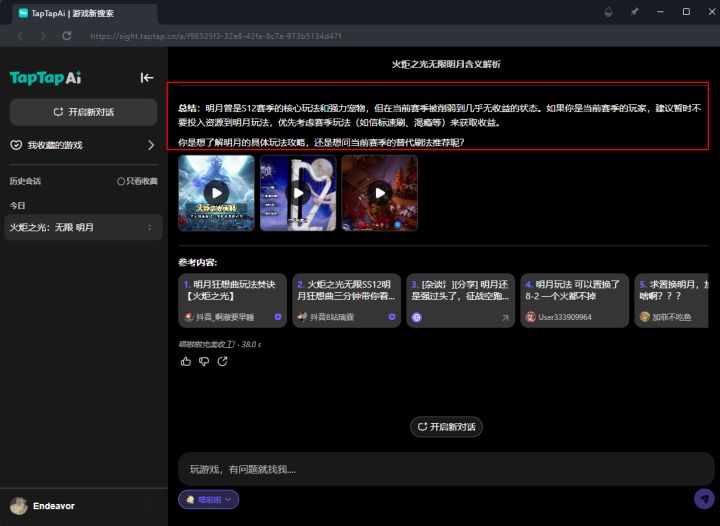The image size is (720, 526).
Task: Open reference card 4 明月玩法 可以置换了
Action: (x=574, y=301)
